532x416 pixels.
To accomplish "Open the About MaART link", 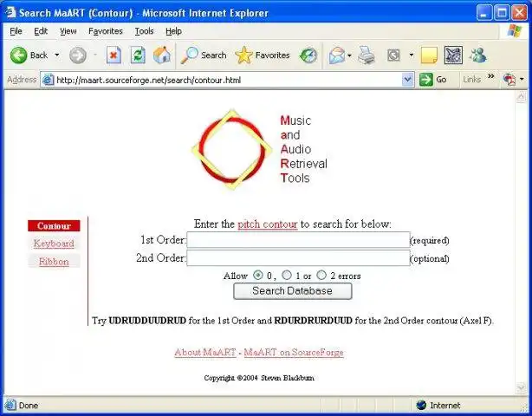I will (205, 352).
